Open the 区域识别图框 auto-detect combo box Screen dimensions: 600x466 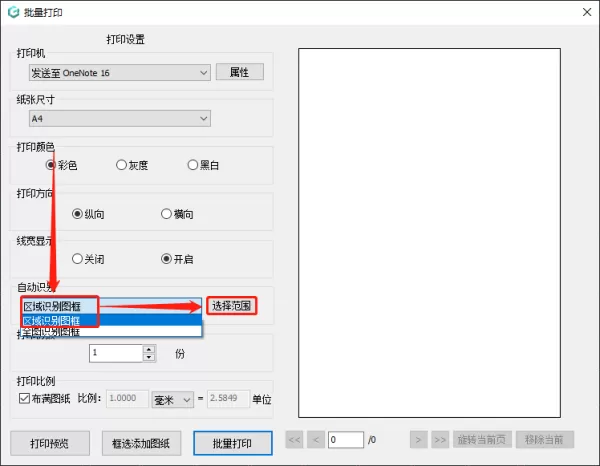(111, 306)
